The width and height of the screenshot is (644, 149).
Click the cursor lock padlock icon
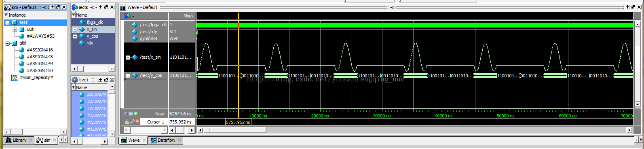tap(127, 121)
